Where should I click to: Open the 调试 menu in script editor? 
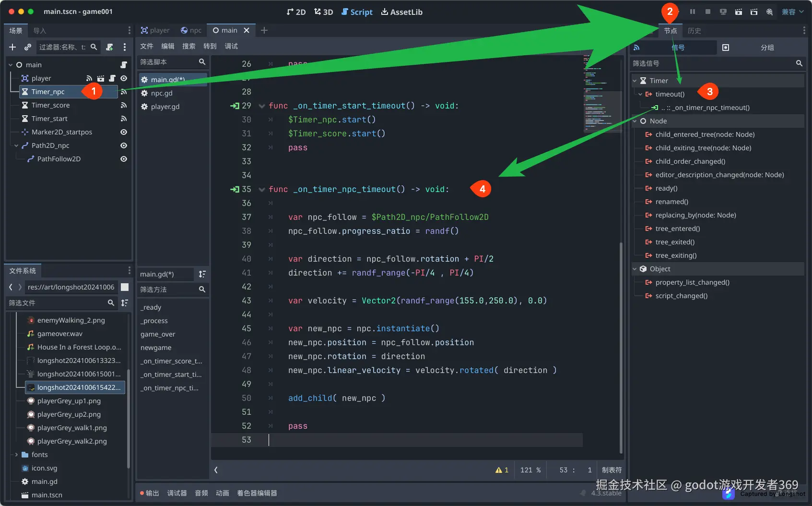click(231, 46)
